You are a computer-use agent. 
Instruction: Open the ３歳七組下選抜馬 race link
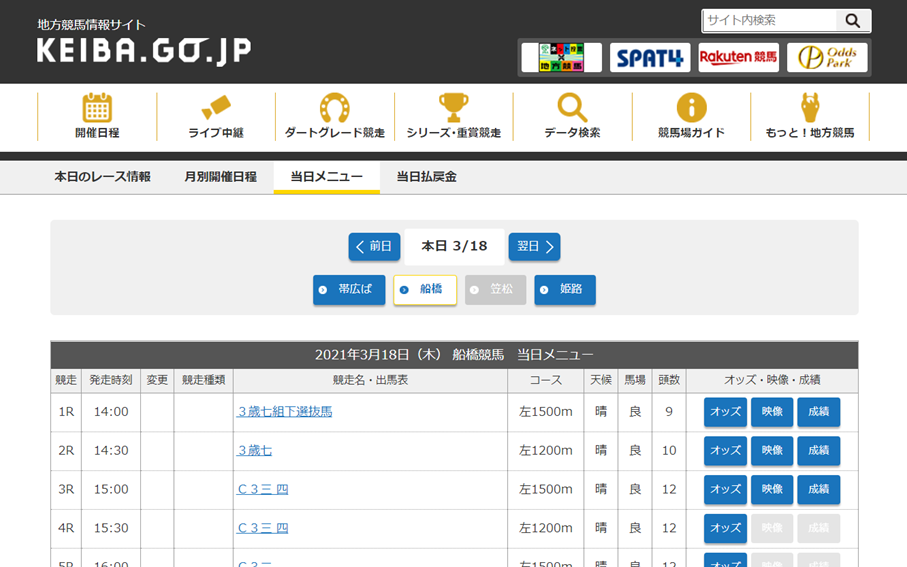(285, 411)
